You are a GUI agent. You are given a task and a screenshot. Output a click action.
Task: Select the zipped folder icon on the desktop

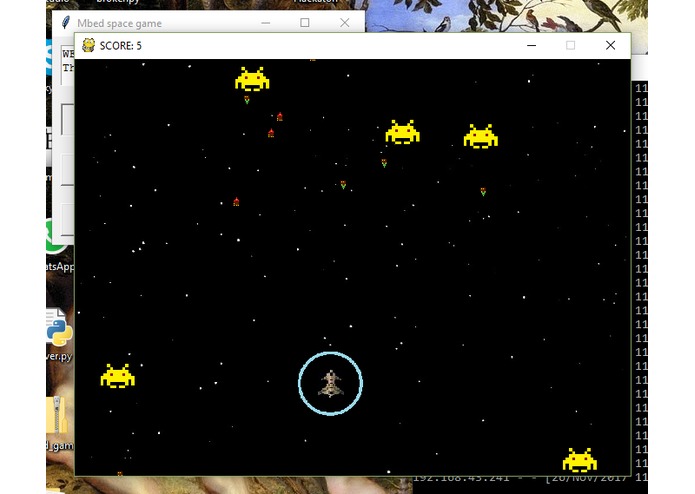click(57, 415)
